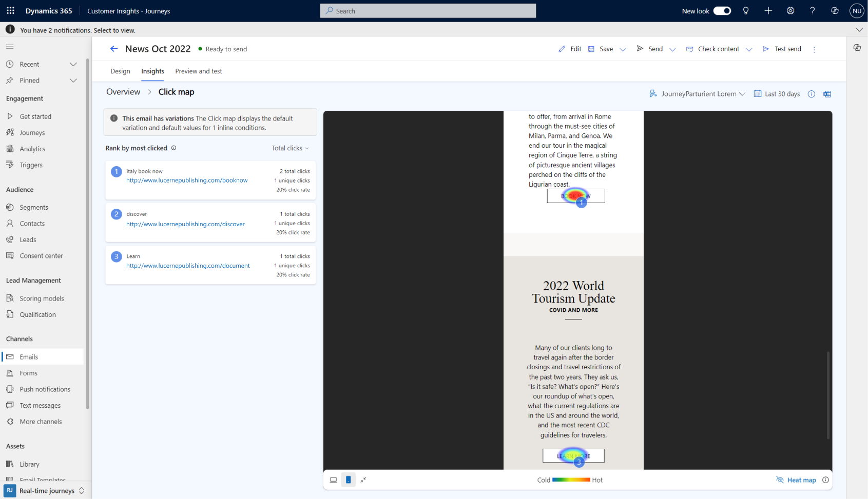The width and height of the screenshot is (868, 499).
Task: Switch to the Design tab
Action: (121, 71)
